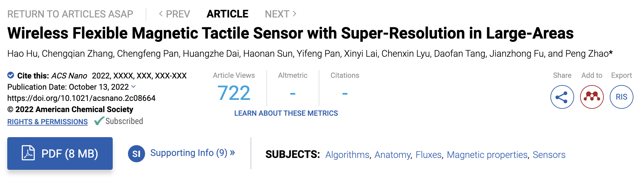This screenshot has height=180, width=644.
Task: Return to Articles ASAP list
Action: click(70, 14)
